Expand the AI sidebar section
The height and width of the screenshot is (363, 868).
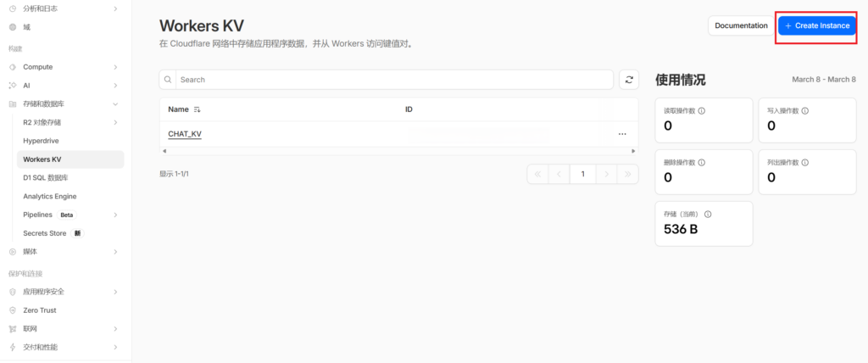coord(115,86)
